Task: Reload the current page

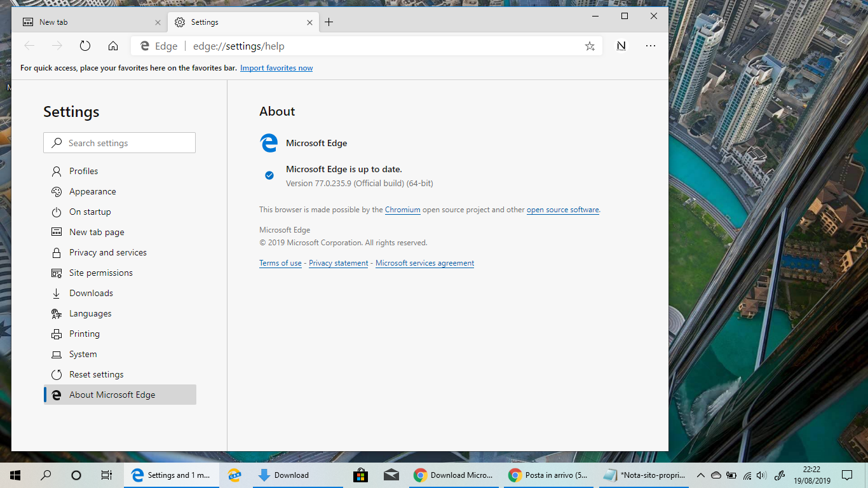Action: 85,46
